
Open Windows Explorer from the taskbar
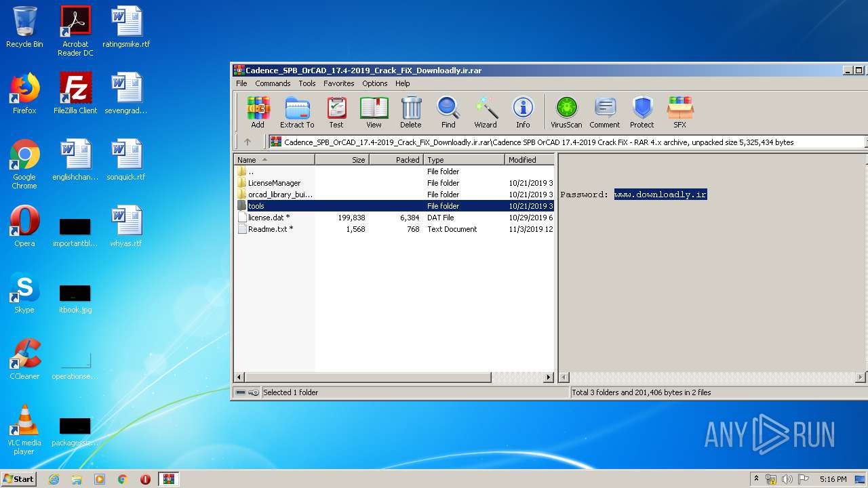(77, 479)
